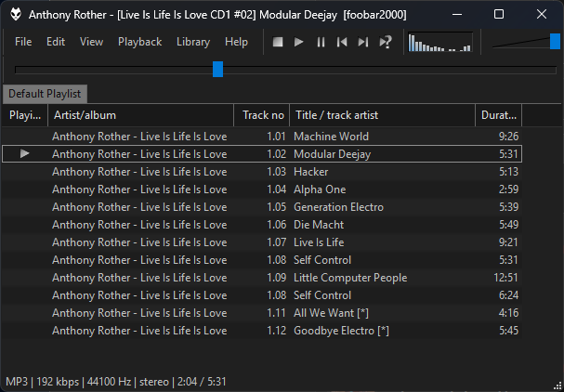Click the volume slider handle
564x392 pixels.
click(556, 41)
